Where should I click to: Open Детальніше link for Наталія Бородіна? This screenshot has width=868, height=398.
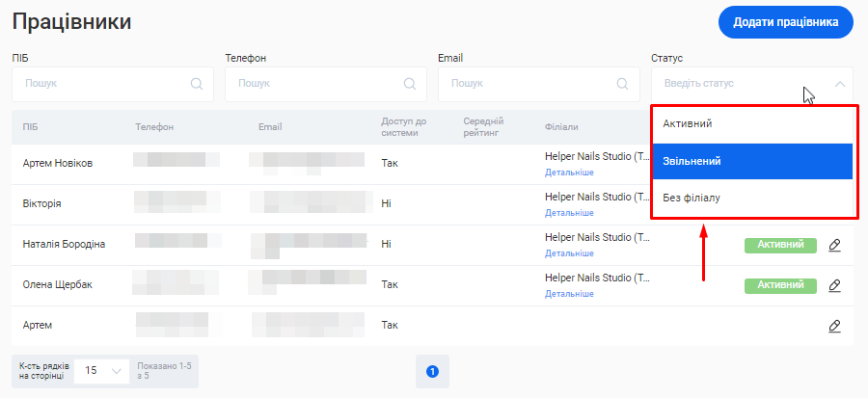click(569, 253)
